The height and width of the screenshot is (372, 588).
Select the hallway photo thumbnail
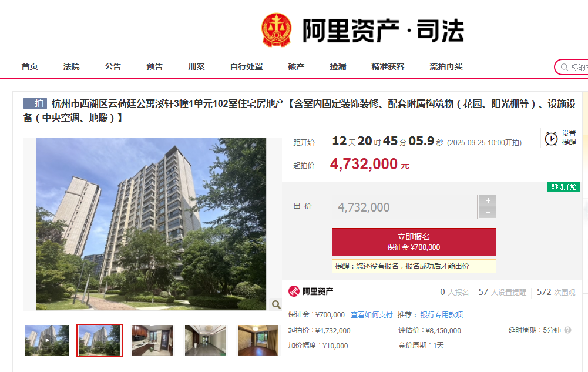[205, 340]
